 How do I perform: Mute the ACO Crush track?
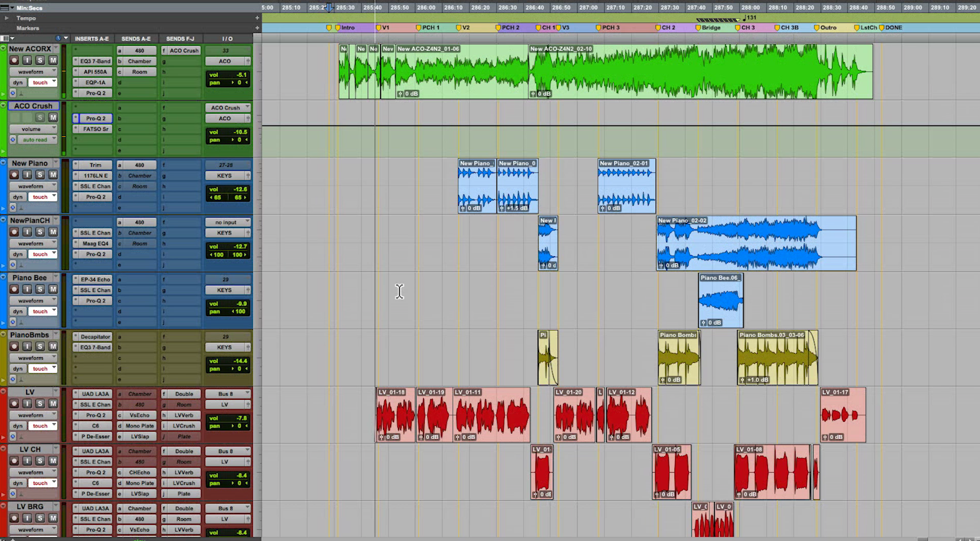point(53,118)
